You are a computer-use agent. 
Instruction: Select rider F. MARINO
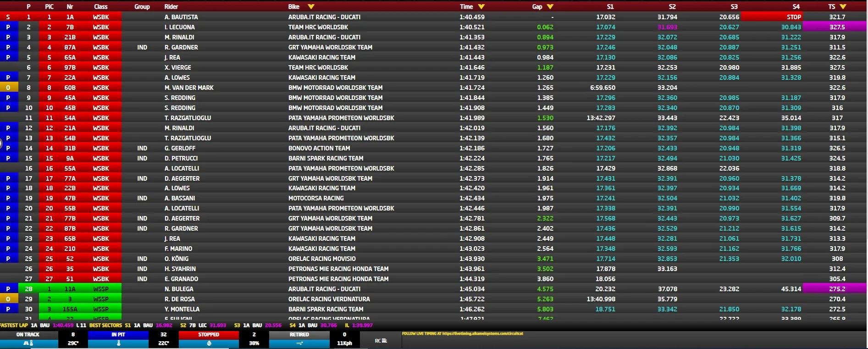tap(178, 249)
